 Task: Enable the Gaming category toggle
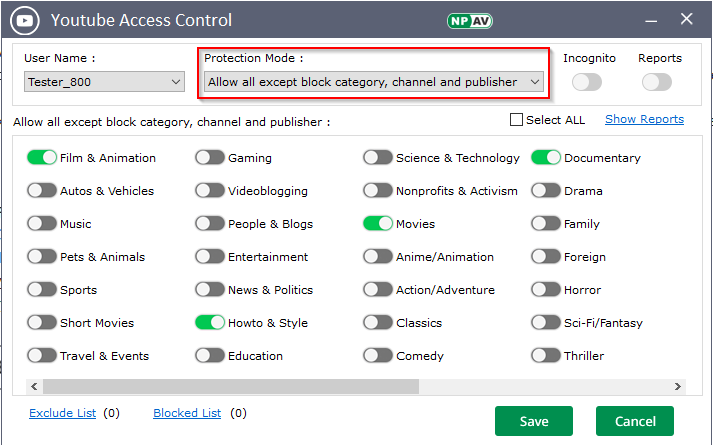(x=210, y=157)
